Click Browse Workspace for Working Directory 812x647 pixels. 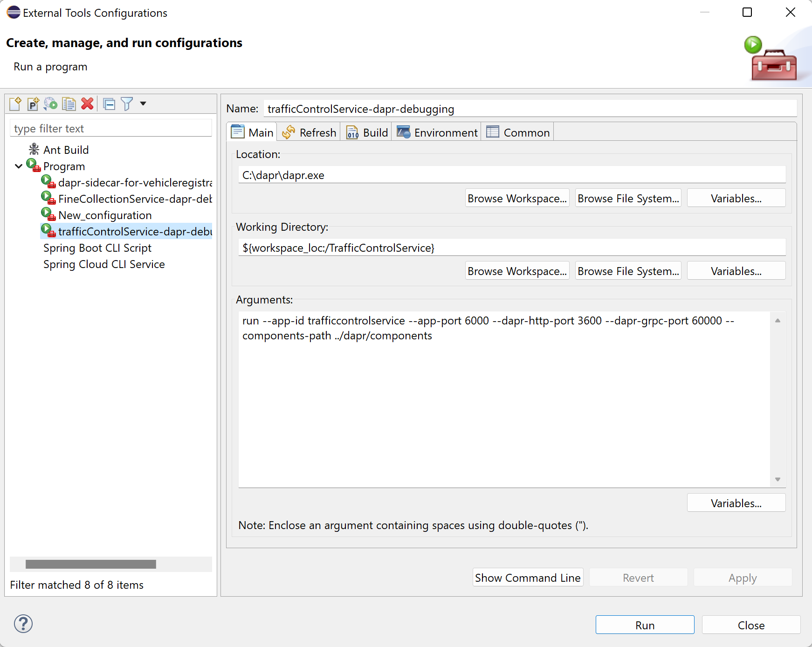[x=517, y=271]
